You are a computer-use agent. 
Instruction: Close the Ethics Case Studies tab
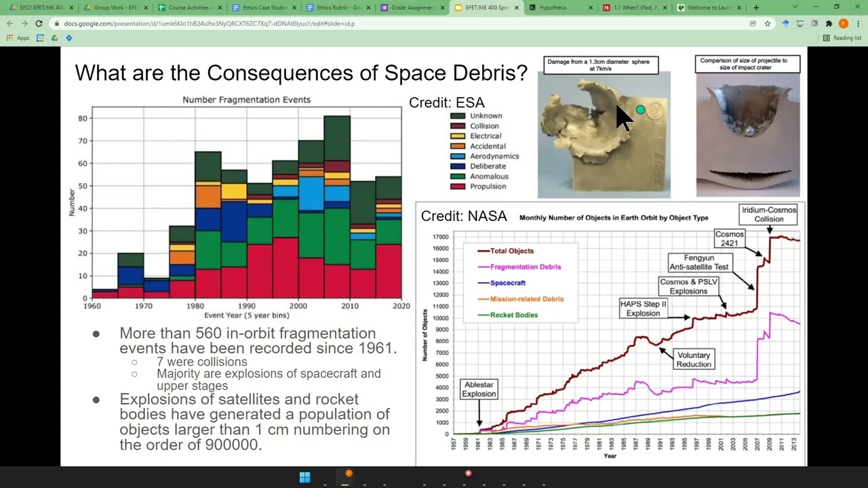[294, 7]
